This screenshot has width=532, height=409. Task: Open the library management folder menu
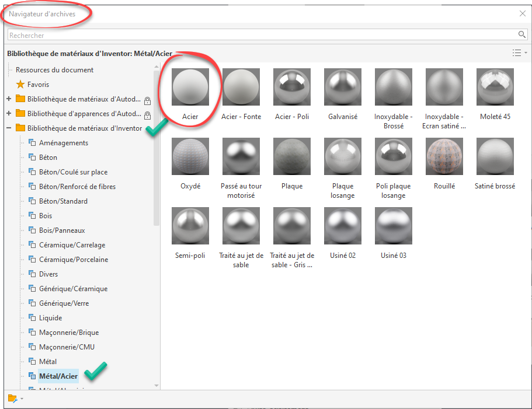pos(15,399)
